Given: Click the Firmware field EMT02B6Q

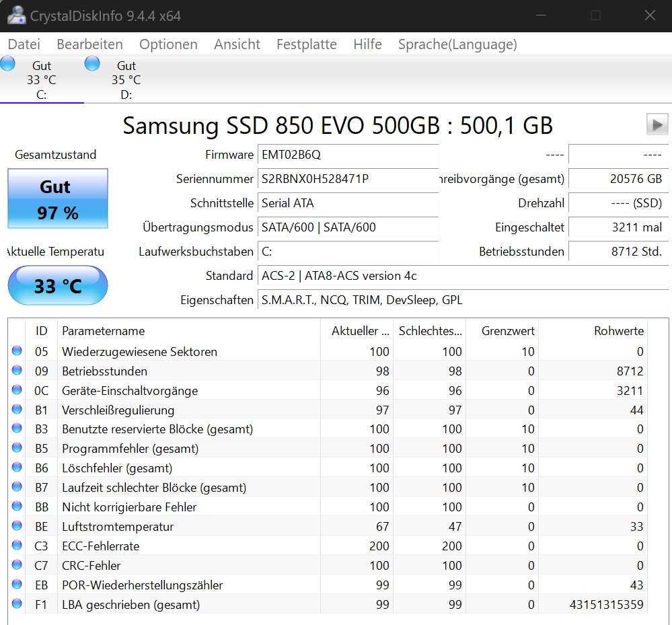Looking at the screenshot, I should (348, 154).
